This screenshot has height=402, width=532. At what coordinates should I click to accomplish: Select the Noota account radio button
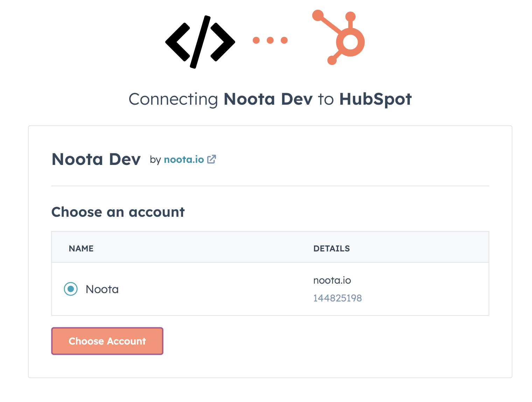point(71,289)
